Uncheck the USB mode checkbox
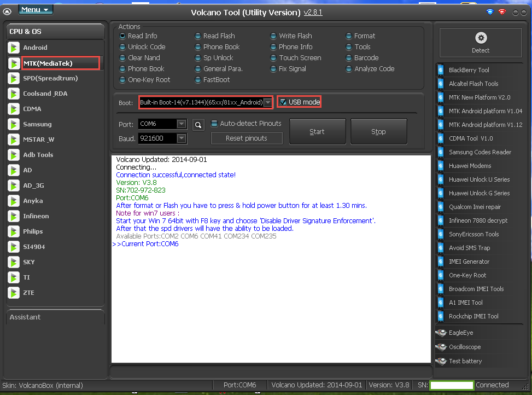The image size is (532, 395). tap(283, 102)
